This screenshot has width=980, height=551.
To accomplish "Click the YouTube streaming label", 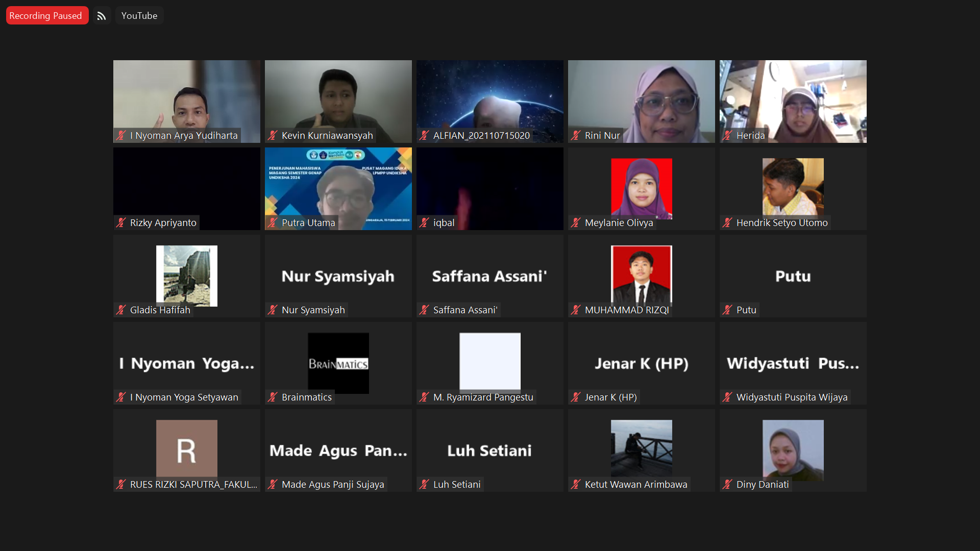I will click(139, 16).
